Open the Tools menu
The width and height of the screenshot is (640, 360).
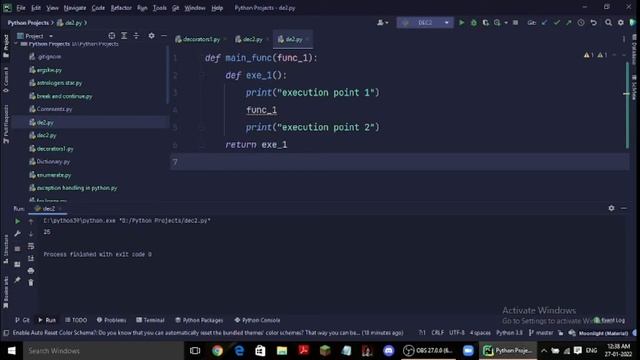pyautogui.click(x=160, y=8)
